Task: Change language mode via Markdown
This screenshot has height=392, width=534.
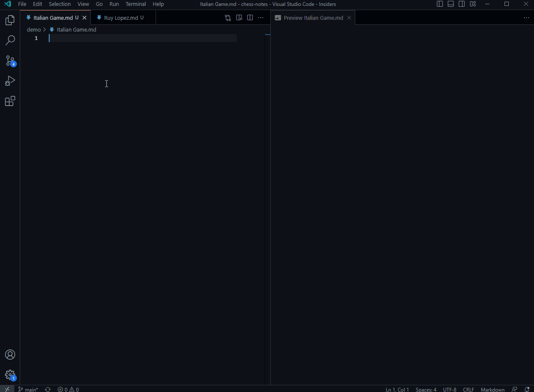Action: coord(492,389)
